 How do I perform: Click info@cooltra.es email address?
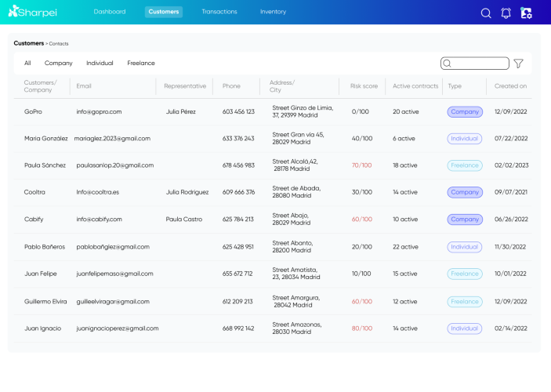(98, 192)
